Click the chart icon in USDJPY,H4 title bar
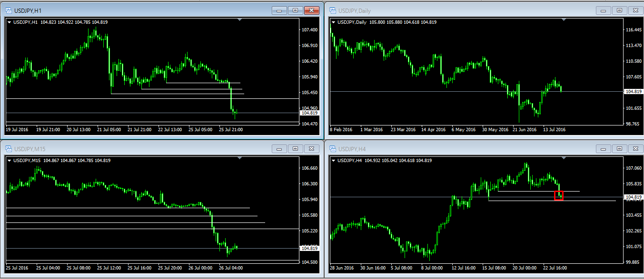This screenshot has height=279, width=644. [x=332, y=149]
